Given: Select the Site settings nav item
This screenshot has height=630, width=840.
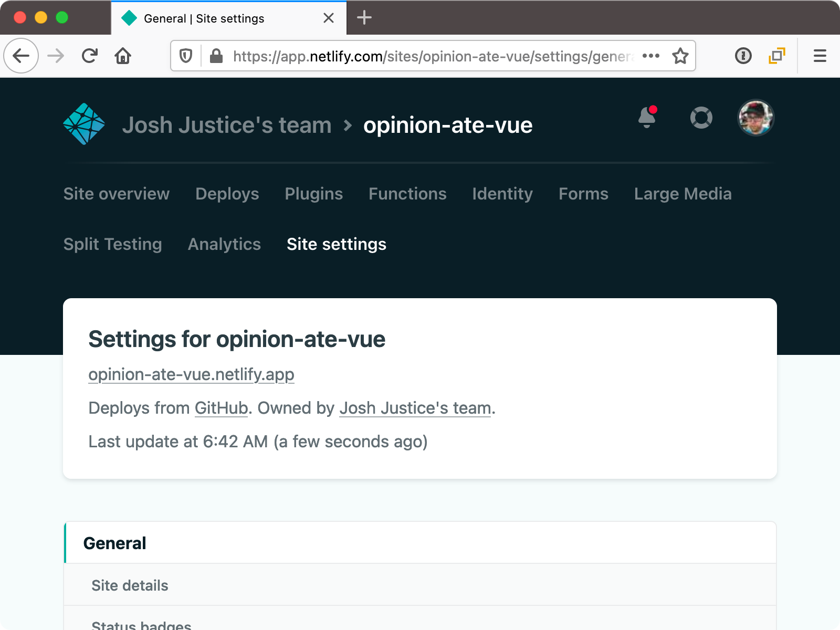Looking at the screenshot, I should [x=337, y=244].
